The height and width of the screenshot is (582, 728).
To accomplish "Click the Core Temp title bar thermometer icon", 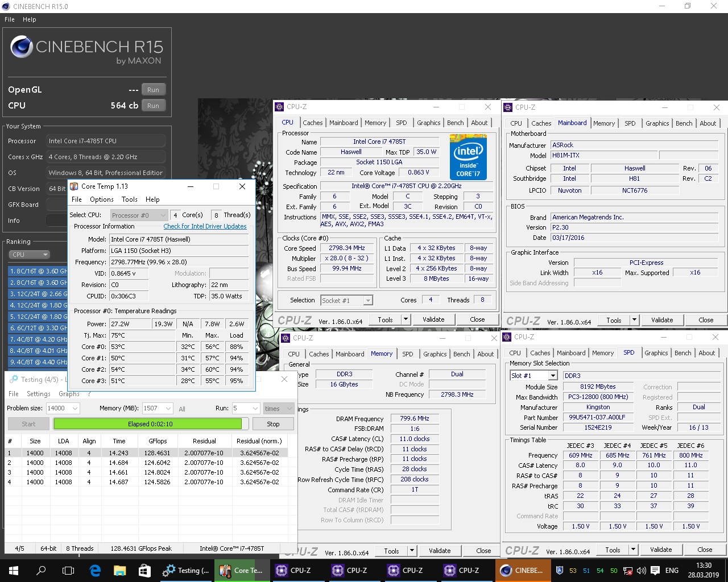I will [x=74, y=186].
